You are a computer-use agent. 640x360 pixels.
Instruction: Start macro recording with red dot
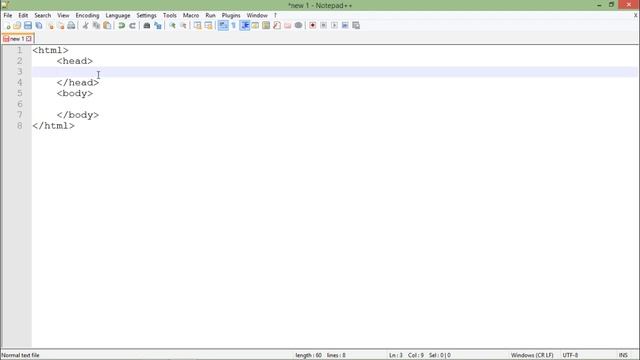click(313, 26)
